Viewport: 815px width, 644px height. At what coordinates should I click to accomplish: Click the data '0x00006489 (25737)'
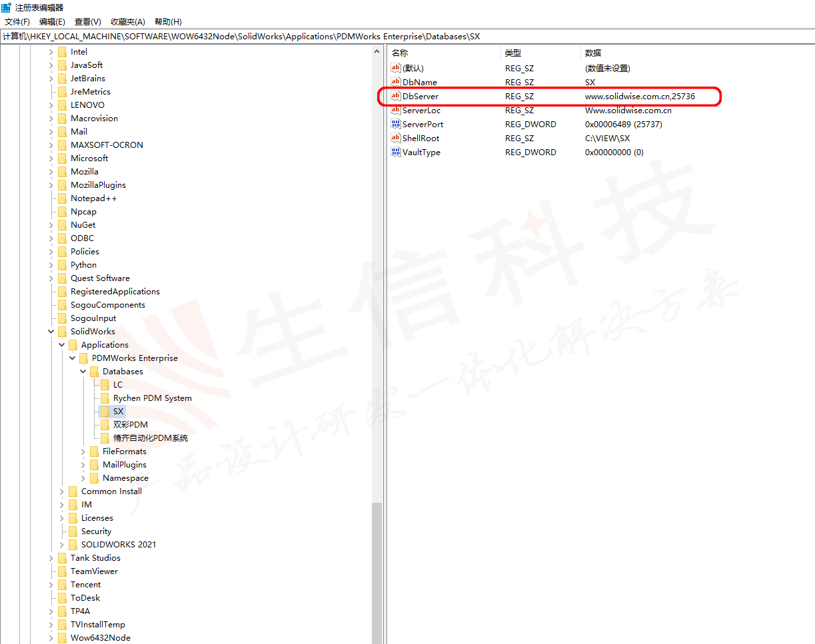624,124
